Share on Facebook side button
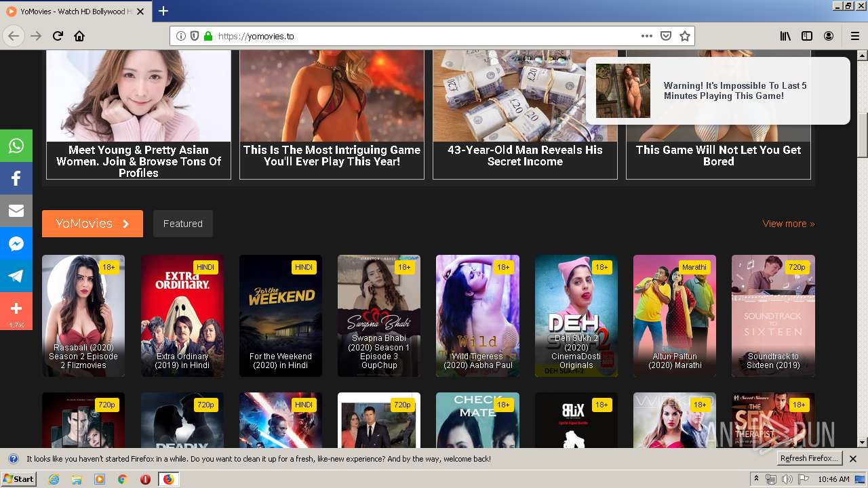The width and height of the screenshot is (868, 488). (16, 178)
